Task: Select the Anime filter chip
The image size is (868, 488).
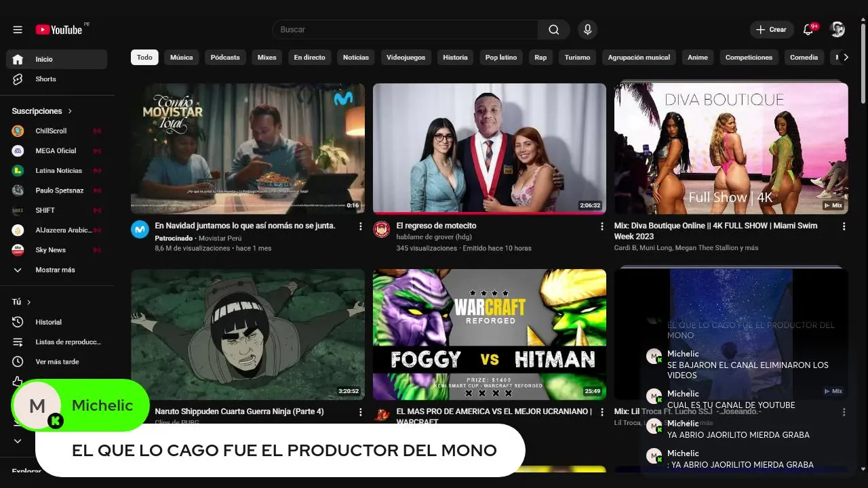Action: click(x=698, y=58)
